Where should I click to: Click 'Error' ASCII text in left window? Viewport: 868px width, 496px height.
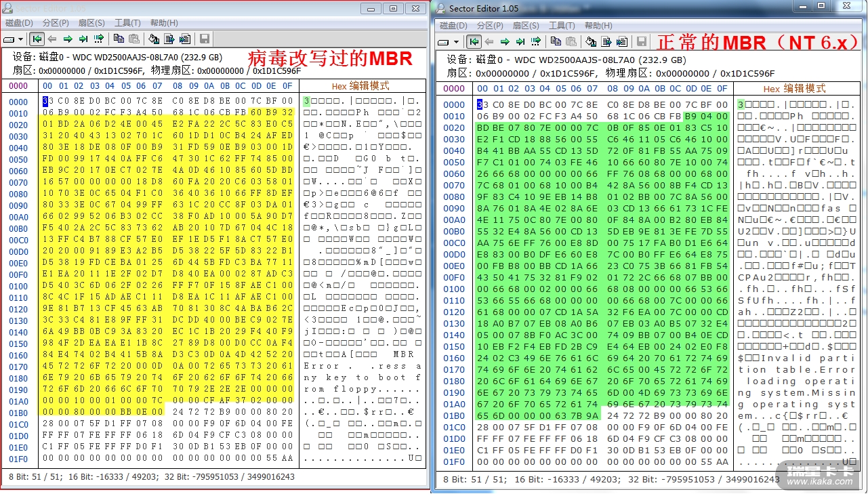coord(321,367)
